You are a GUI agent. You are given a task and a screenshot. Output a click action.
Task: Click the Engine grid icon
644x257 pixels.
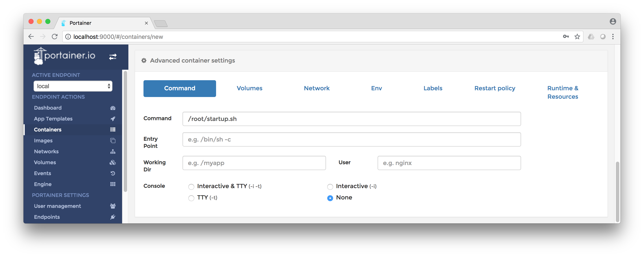[x=113, y=184]
